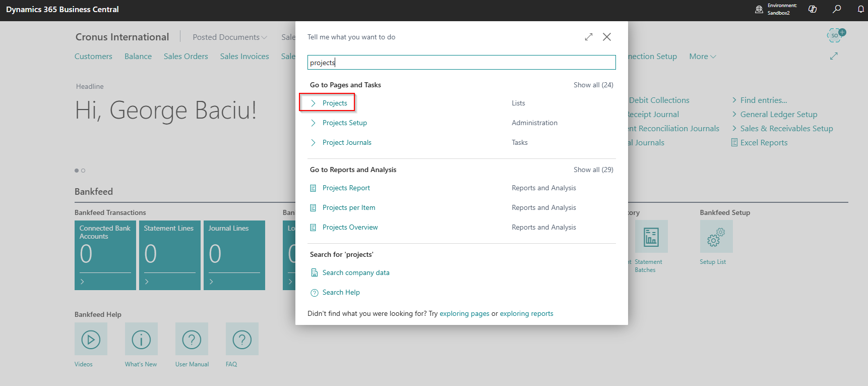868x386 pixels.
Task: Open Posted Documents dropdown menu
Action: (230, 37)
